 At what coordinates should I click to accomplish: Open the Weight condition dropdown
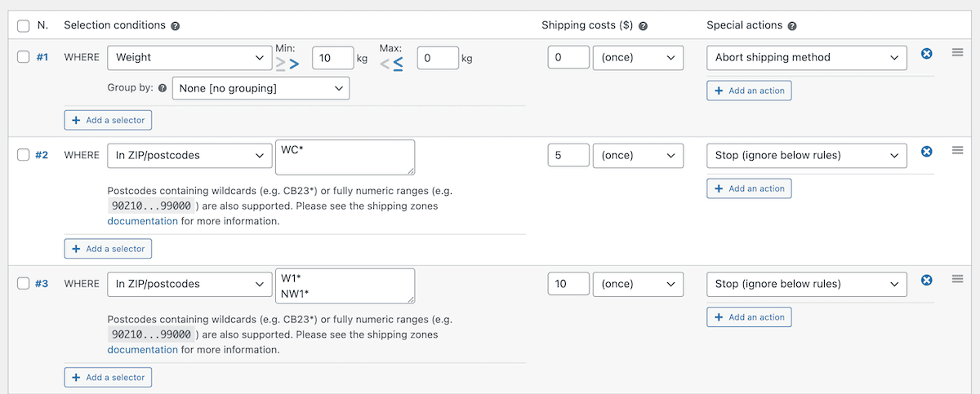point(189,58)
